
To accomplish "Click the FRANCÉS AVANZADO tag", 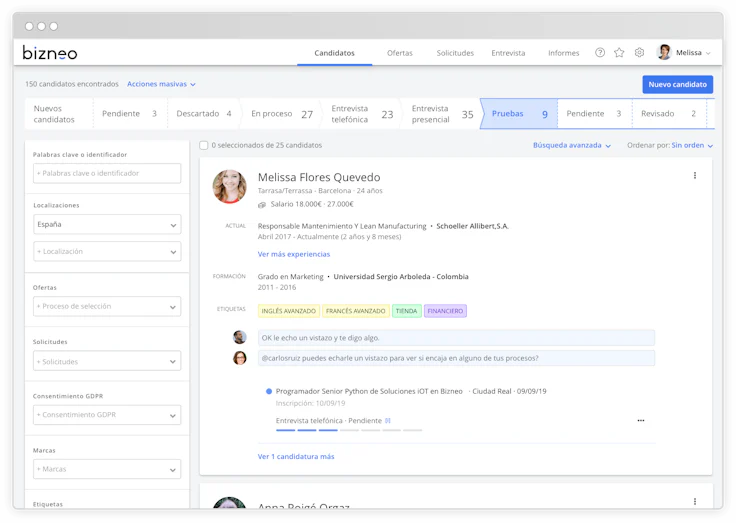I will pyautogui.click(x=355, y=311).
